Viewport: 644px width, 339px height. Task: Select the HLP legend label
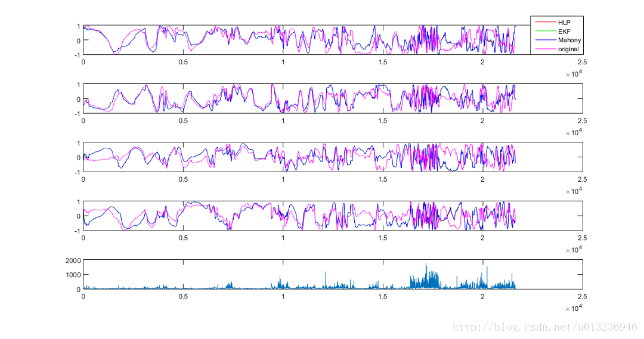(x=564, y=23)
